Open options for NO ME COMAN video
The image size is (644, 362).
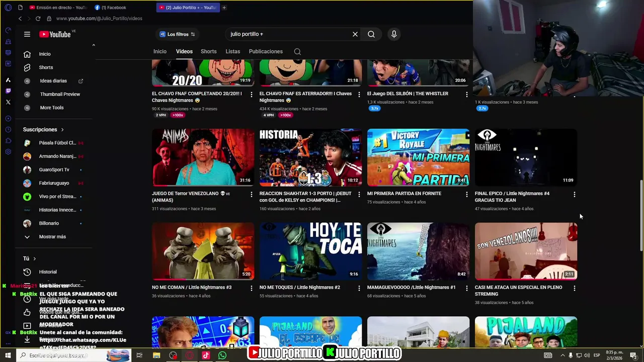click(252, 288)
